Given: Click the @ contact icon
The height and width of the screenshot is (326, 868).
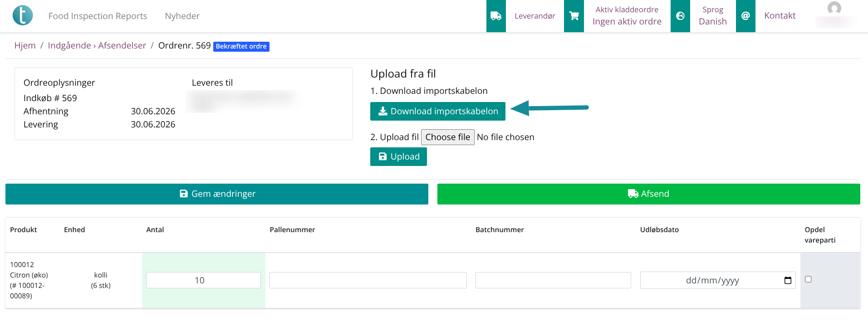Looking at the screenshot, I should point(745,16).
